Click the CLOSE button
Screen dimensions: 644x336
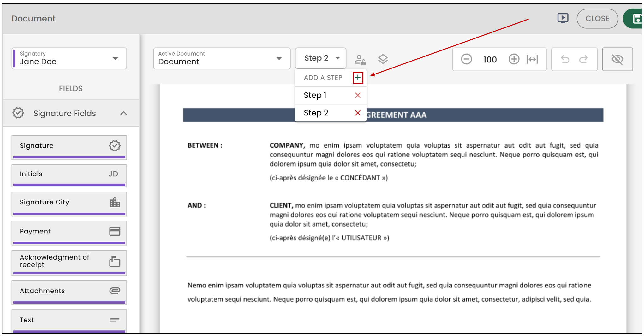click(597, 19)
